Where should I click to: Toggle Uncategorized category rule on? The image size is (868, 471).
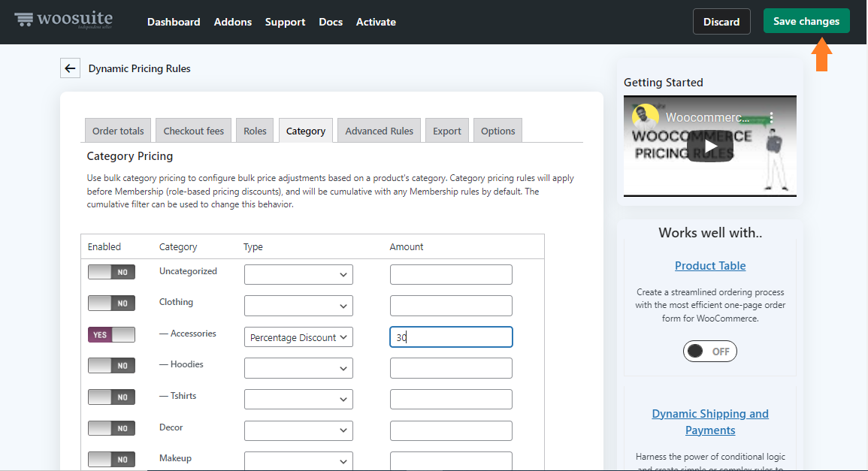(111, 272)
